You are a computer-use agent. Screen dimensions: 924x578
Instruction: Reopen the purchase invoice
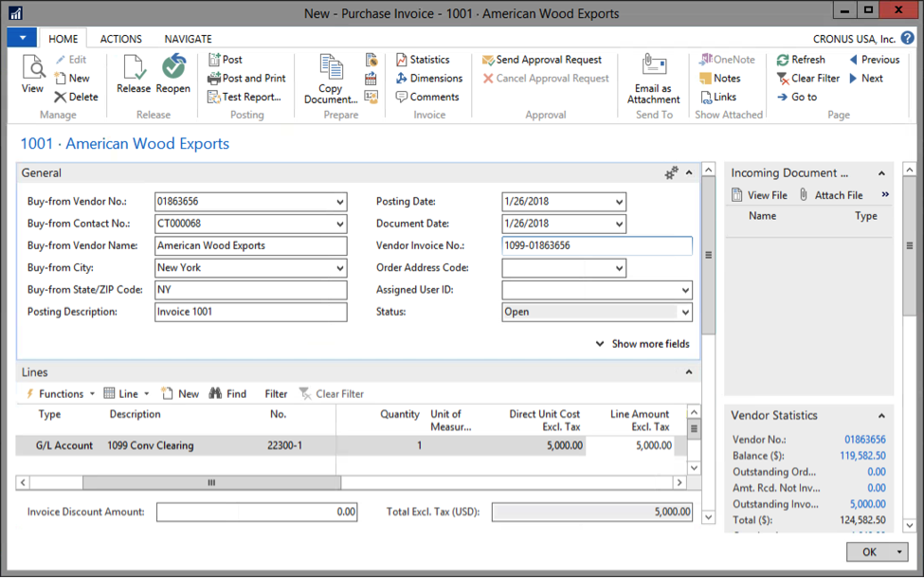pos(173,74)
